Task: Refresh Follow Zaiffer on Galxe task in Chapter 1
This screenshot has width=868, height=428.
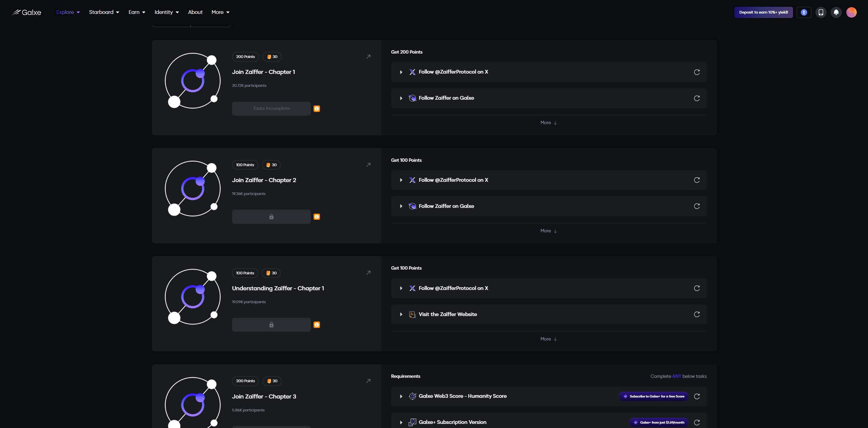Action: click(697, 98)
